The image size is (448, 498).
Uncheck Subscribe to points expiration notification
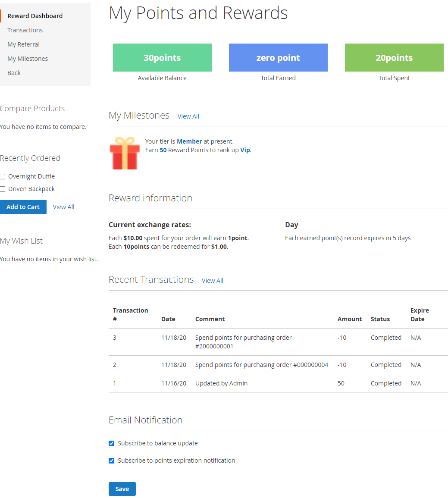tap(112, 460)
